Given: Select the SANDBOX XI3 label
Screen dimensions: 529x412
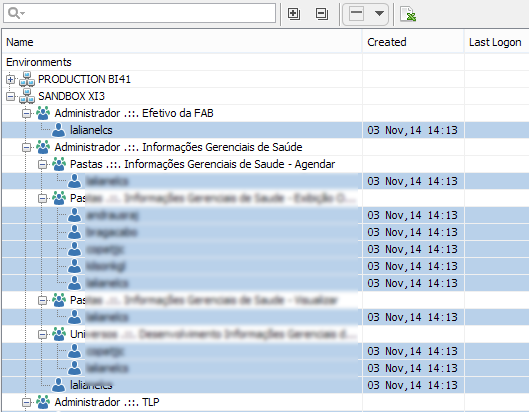Looking at the screenshot, I should (72, 97).
